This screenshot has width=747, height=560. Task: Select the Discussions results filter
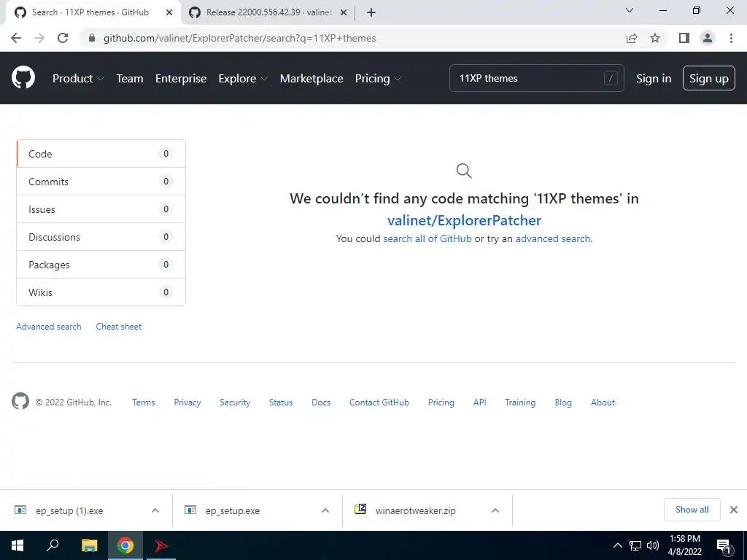101,237
